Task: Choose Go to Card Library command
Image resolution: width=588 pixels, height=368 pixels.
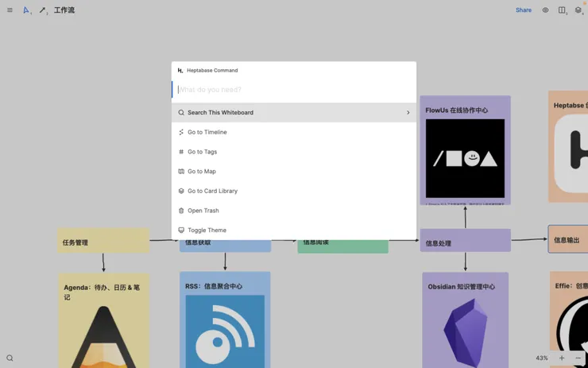Action: 294,191
